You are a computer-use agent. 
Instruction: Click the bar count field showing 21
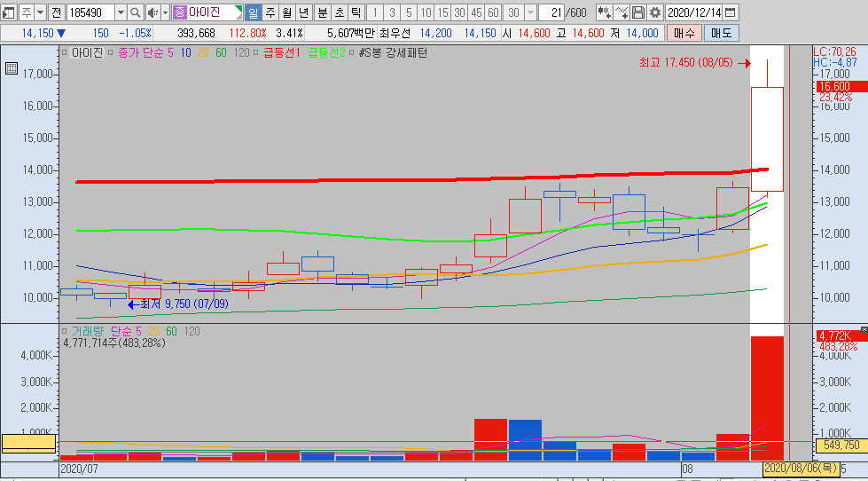click(551, 12)
